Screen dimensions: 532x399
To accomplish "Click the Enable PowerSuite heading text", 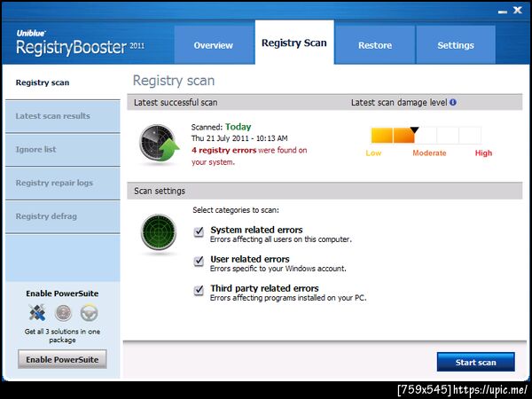I will click(62, 293).
